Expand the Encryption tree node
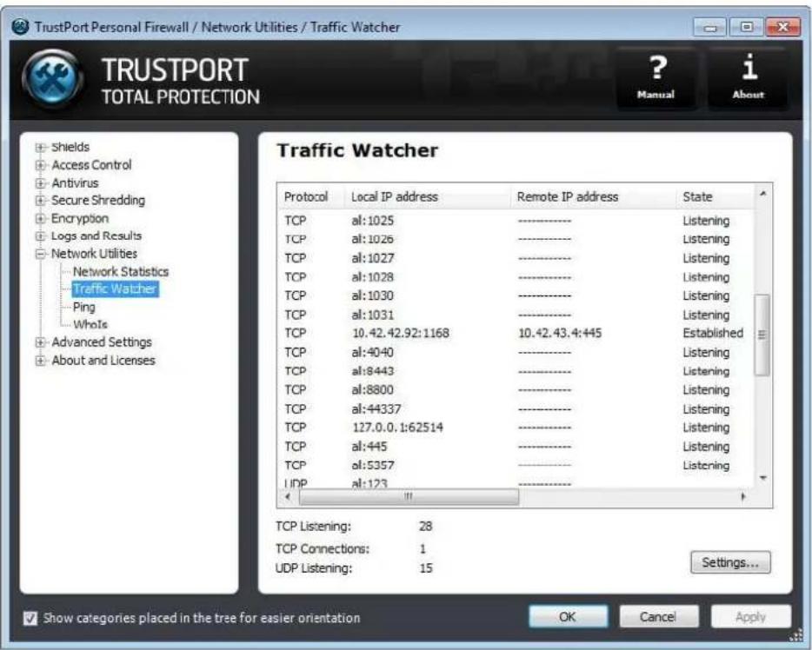Screen dimensions: 812x650 point(40,218)
